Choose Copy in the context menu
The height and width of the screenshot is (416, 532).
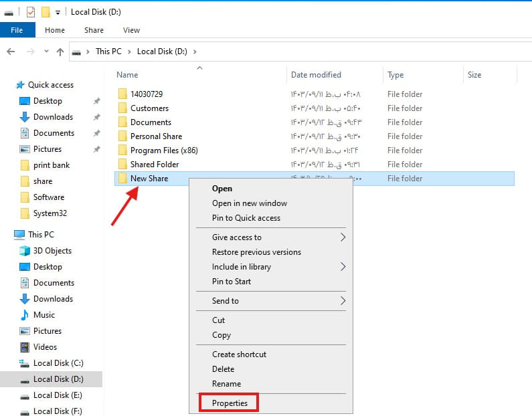221,335
